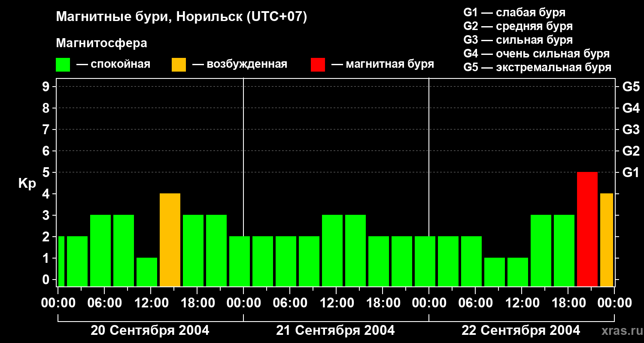Click the '— спокойная' legend label

pos(113,65)
